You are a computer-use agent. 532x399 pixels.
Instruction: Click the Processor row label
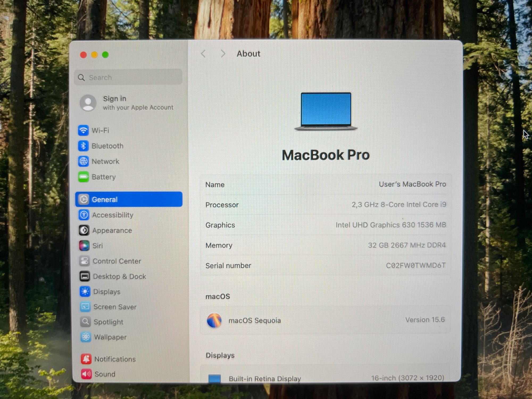(x=222, y=205)
